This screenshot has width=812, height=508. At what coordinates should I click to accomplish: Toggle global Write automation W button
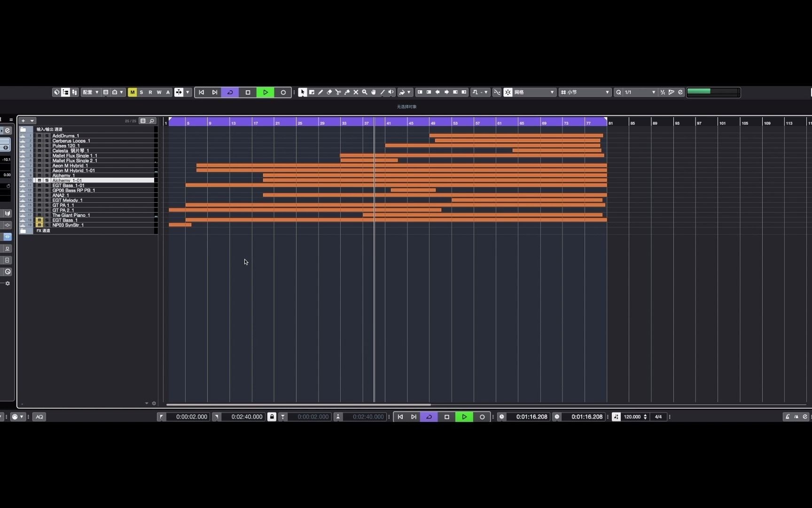(x=159, y=92)
